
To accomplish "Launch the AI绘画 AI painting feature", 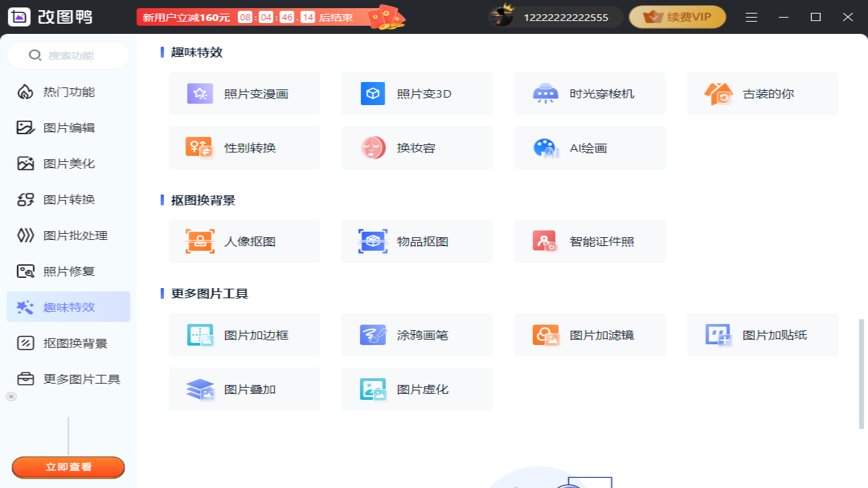I will pos(589,147).
